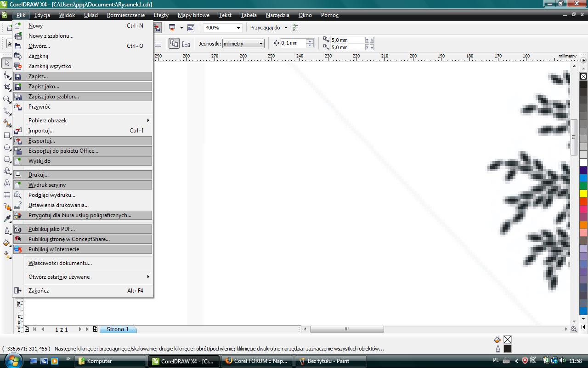Open Corel FORUM taskbar button
588x368 pixels.
tap(256, 361)
